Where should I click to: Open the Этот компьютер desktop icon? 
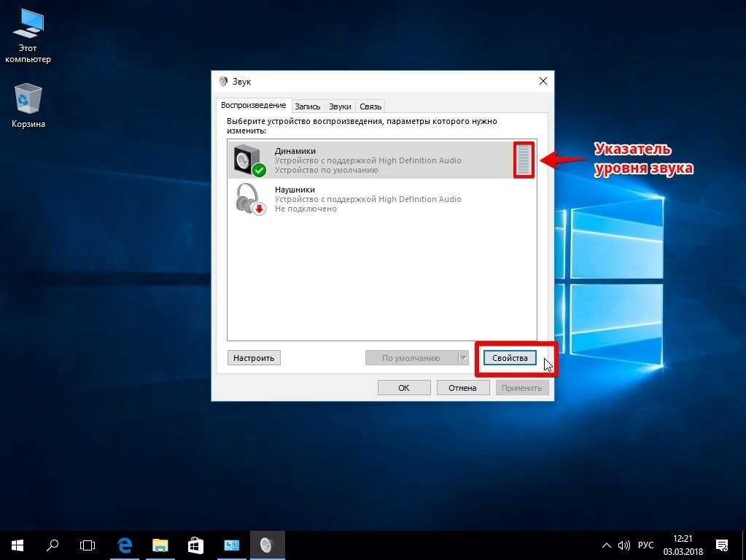(x=28, y=36)
